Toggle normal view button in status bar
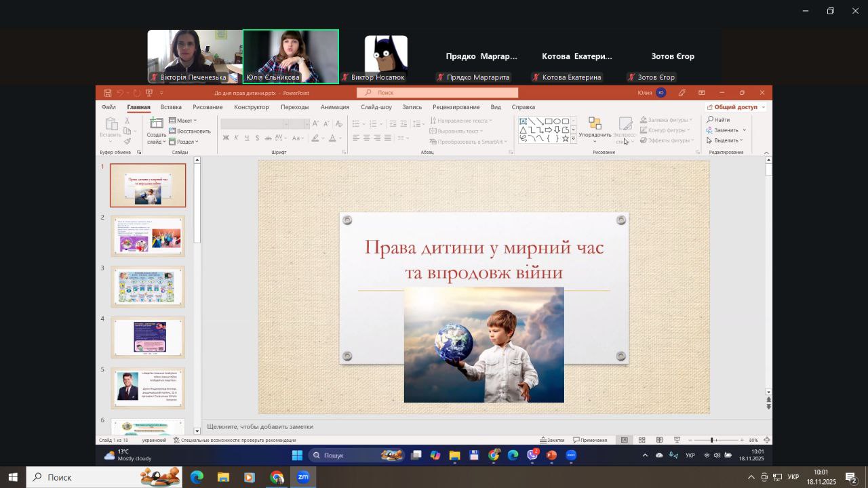This screenshot has width=868, height=488. [625, 441]
